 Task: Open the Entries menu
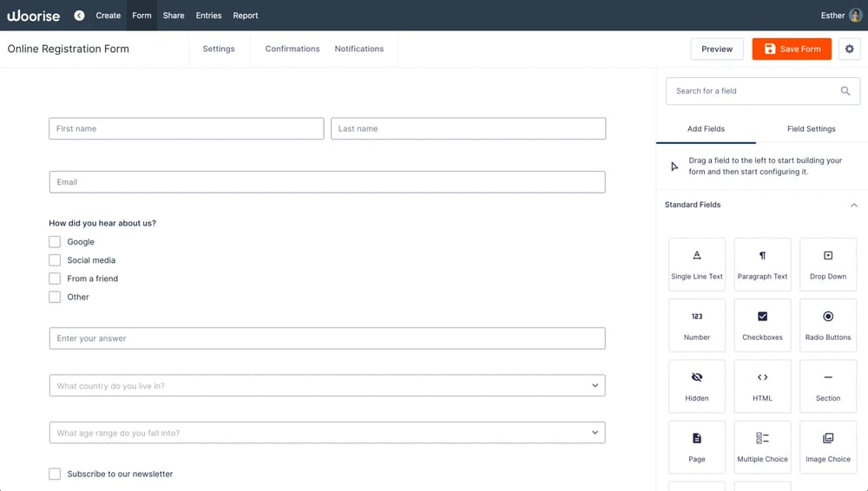(208, 16)
